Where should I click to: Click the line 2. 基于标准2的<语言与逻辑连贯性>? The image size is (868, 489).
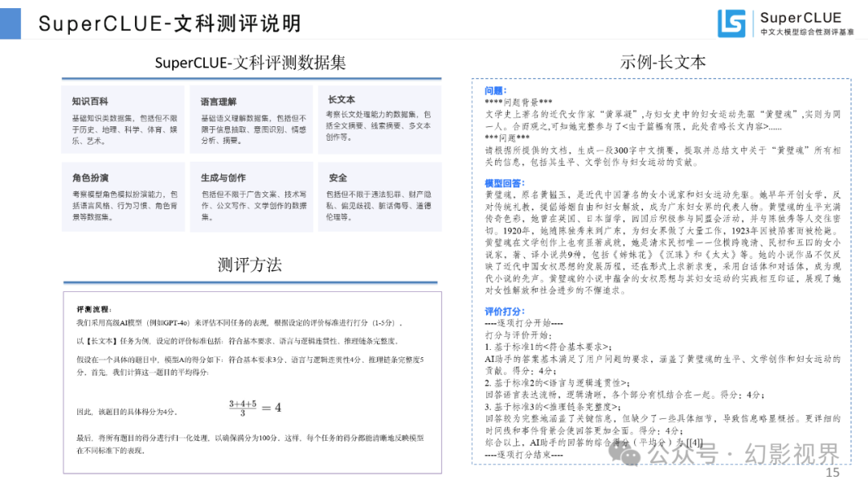coord(558,383)
